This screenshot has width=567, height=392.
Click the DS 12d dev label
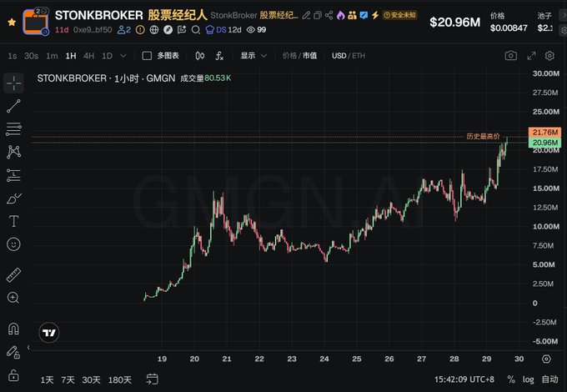tap(223, 30)
